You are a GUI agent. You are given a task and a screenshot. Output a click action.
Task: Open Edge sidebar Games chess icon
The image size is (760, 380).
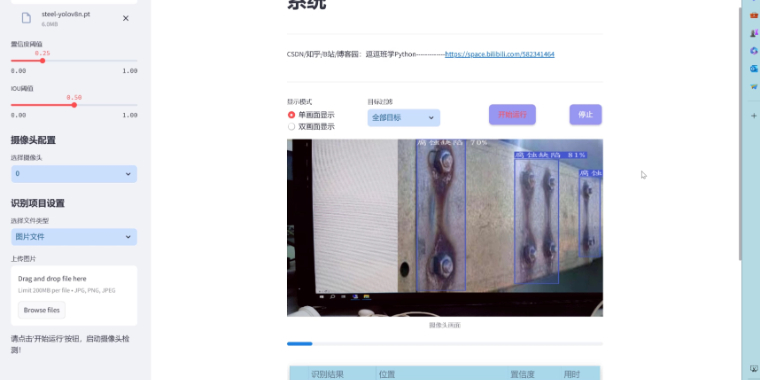754,33
